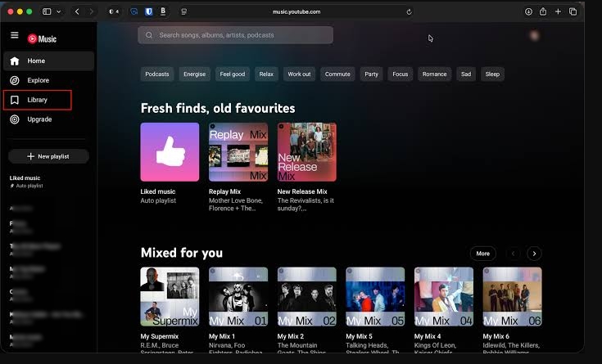Open the bold B extension icon

point(163,11)
